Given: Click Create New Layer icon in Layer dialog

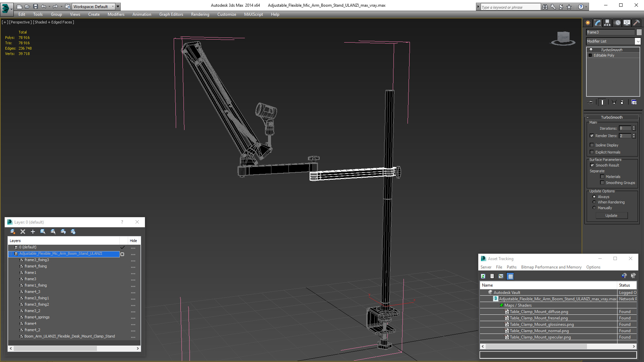Looking at the screenshot, I should click(x=13, y=232).
